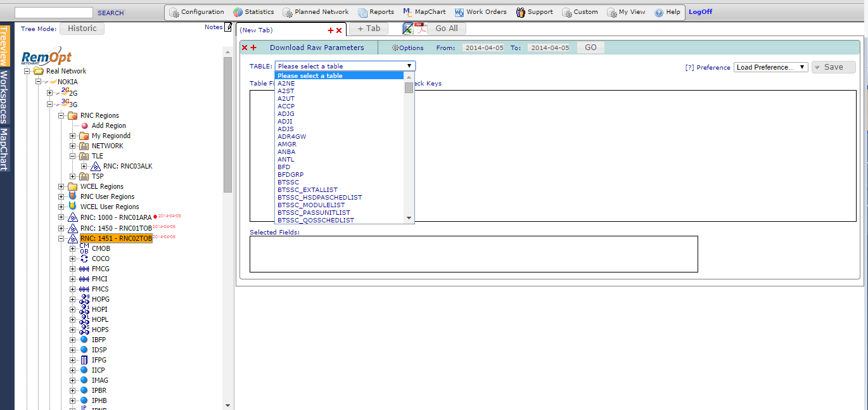Viewport: 868px width, 410px height.
Task: Click the MapChart icon in top toolbar
Action: [407, 12]
